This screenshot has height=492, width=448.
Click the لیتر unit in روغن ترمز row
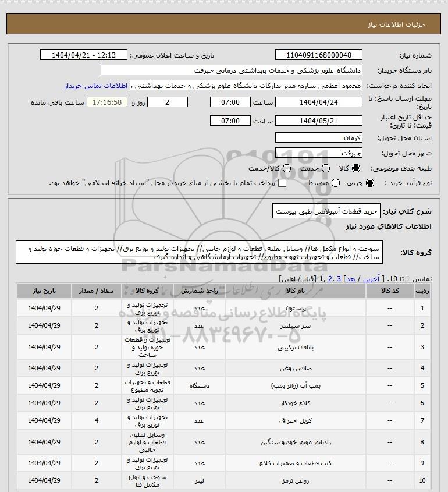pos(200,481)
